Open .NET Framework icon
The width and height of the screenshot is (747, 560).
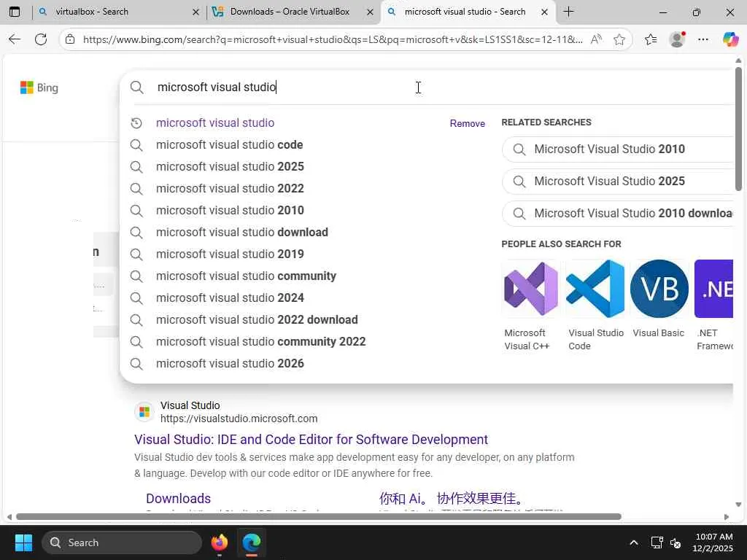pos(713,289)
